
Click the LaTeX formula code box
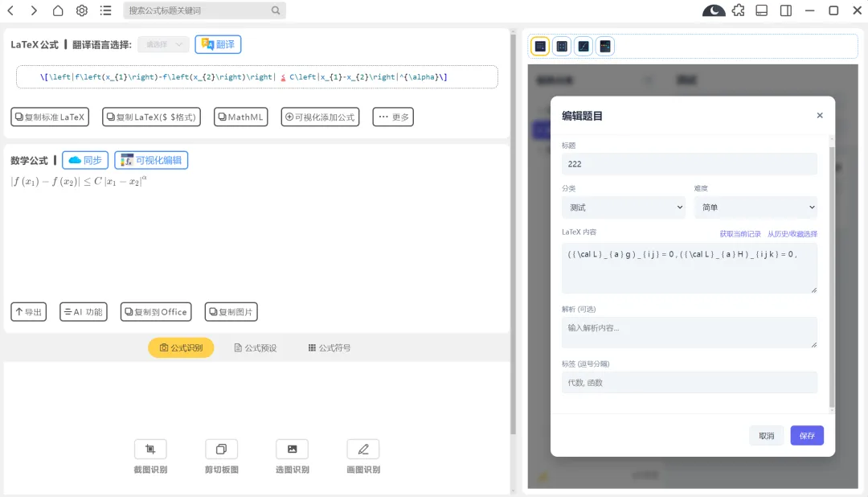(257, 77)
